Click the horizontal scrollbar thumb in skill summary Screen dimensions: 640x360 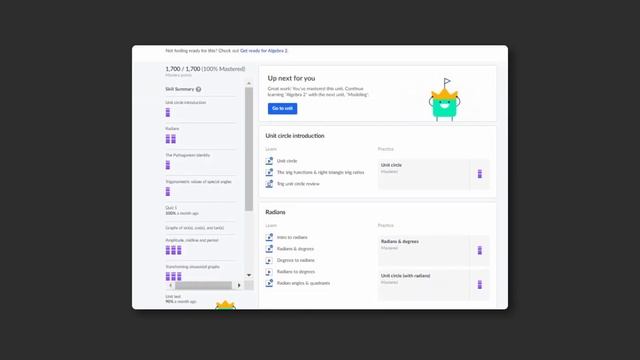click(203, 285)
